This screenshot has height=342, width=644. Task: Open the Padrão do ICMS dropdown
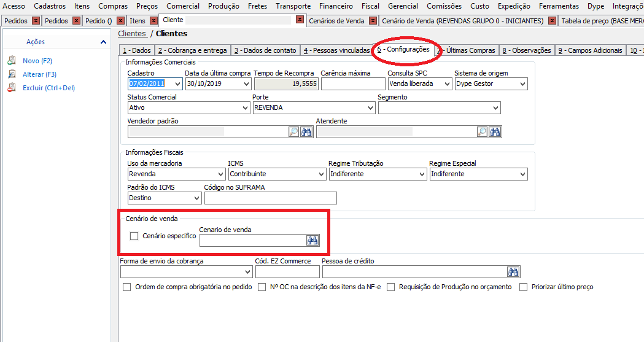(x=196, y=198)
